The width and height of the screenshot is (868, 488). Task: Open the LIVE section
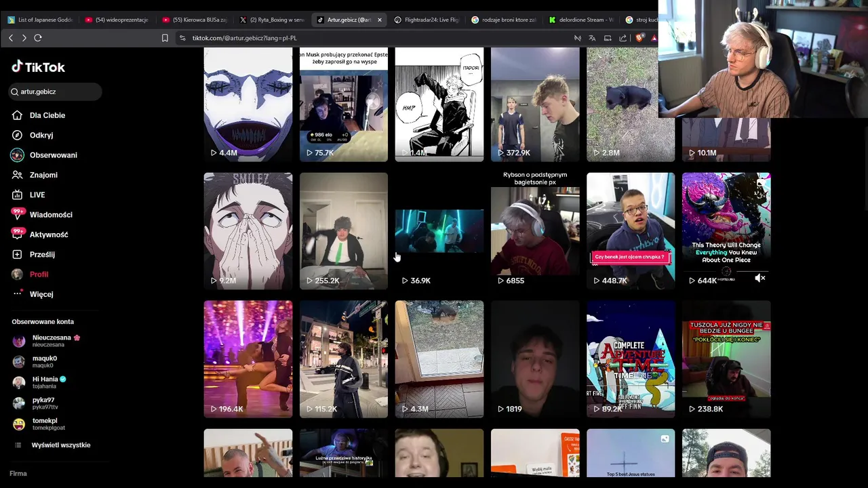[37, 195]
